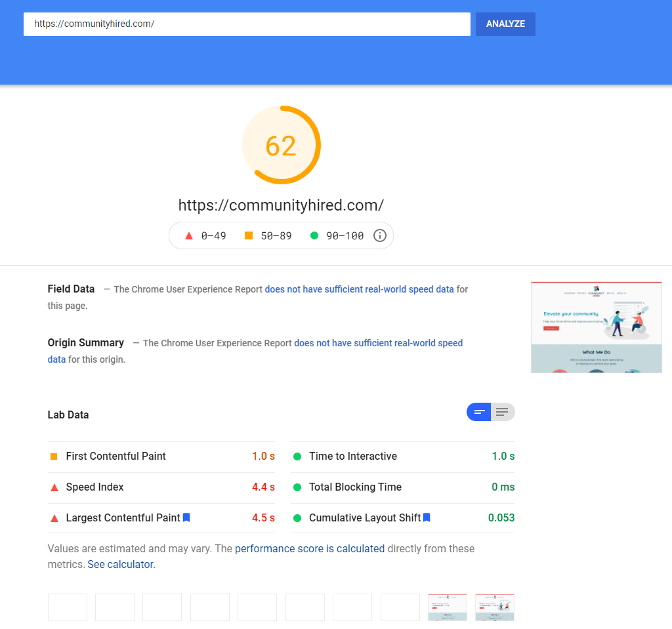672x629 pixels.
Task: Open the score range info icon
Action: point(380,235)
